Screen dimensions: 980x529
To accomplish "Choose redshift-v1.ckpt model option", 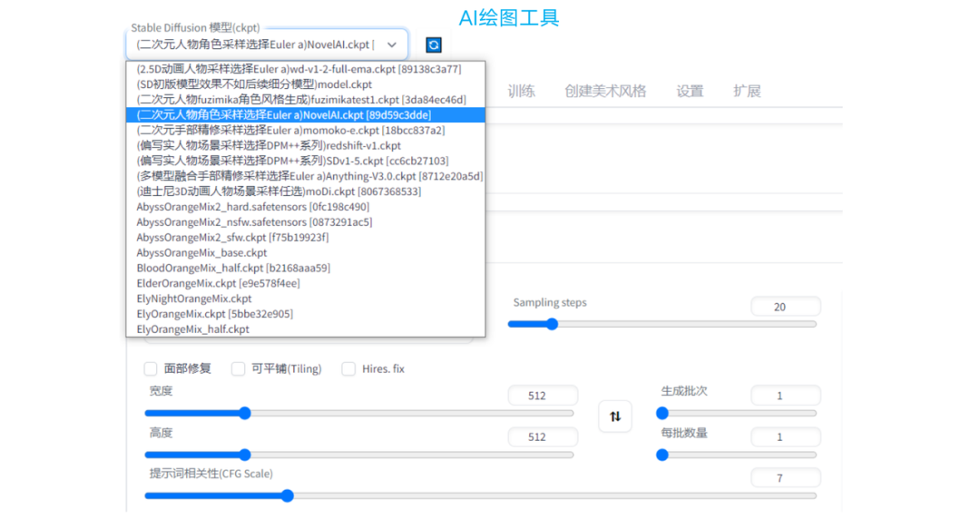I will pos(306,146).
